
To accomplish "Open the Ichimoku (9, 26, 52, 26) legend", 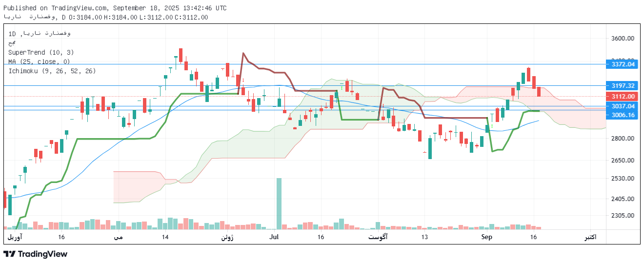I will tap(52, 71).
